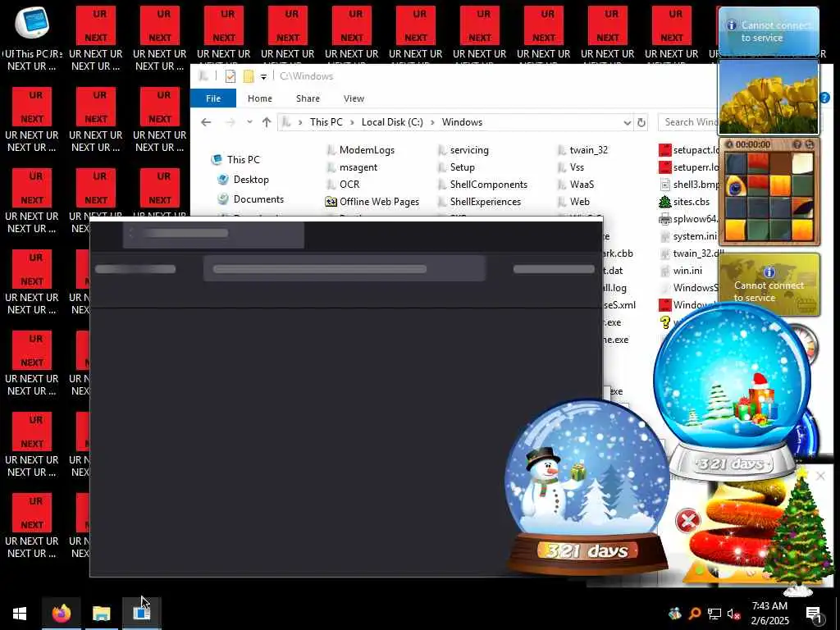
Task: Click the This PC breadcrumb in address bar
Action: pos(326,122)
